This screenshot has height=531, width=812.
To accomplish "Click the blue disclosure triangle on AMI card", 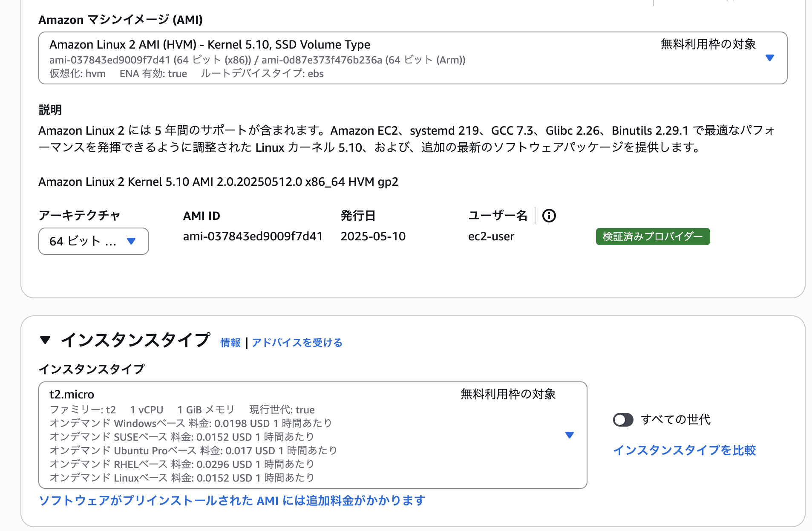I will 770,59.
